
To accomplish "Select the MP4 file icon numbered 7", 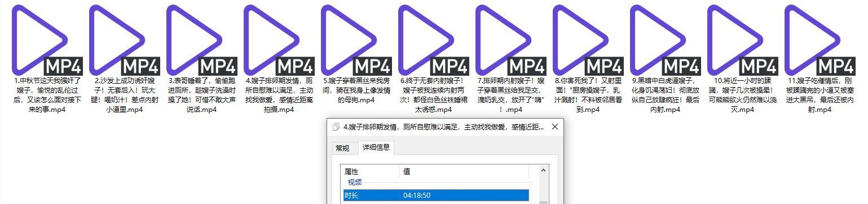I will pos(510,40).
